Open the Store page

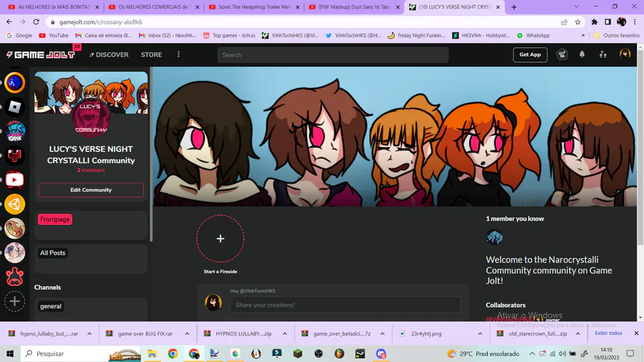tap(151, 54)
